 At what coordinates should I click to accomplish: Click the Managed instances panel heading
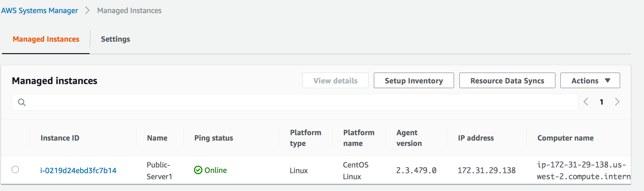coord(55,81)
